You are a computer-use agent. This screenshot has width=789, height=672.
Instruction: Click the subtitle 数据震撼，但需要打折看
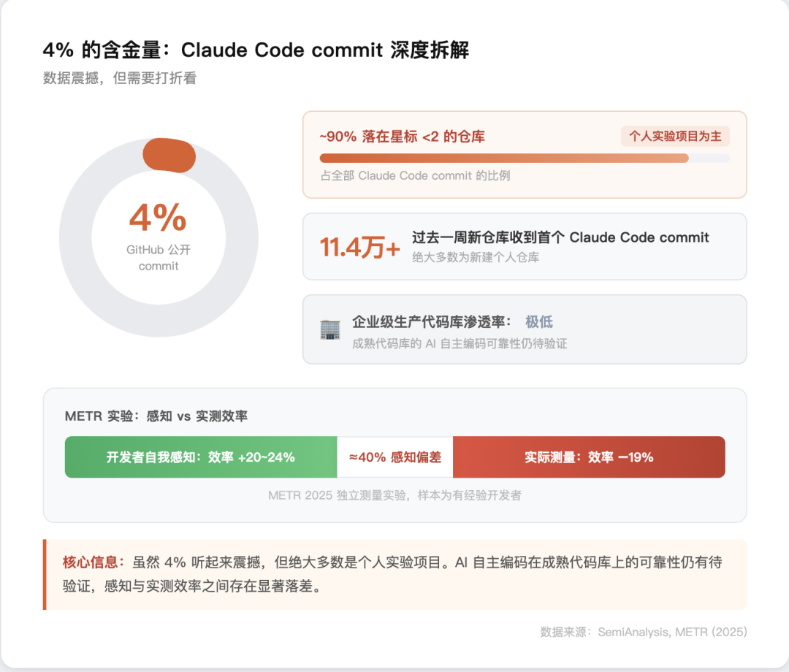click(x=120, y=78)
